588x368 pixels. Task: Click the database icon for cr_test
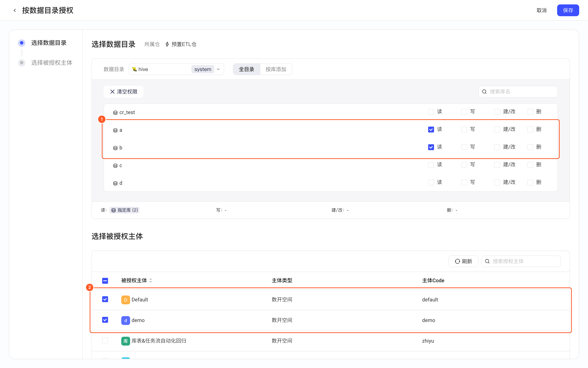115,112
